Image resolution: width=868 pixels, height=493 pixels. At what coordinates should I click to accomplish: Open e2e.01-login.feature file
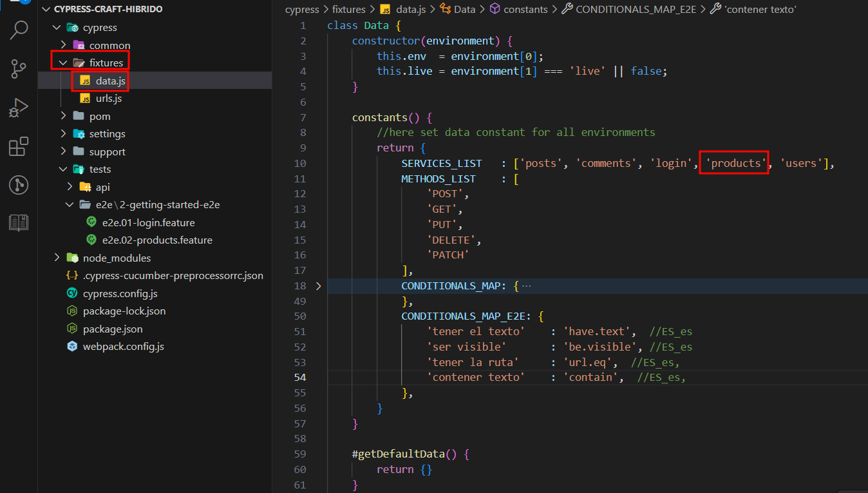148,222
